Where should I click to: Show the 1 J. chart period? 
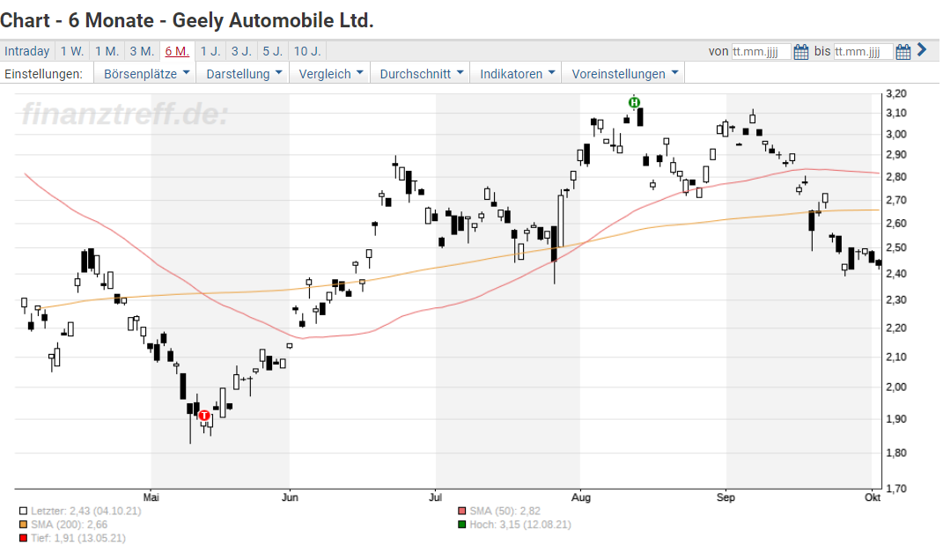click(210, 51)
